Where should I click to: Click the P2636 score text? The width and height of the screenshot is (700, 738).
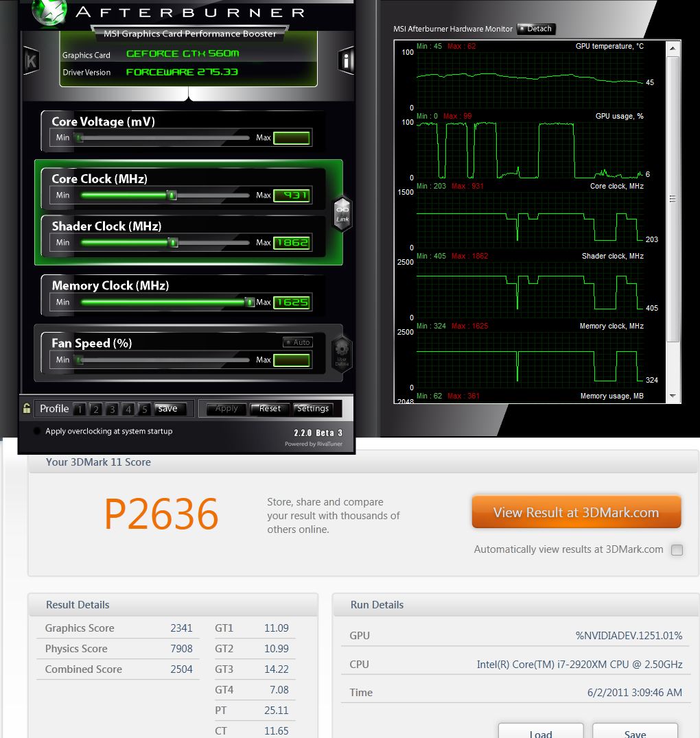tap(161, 514)
